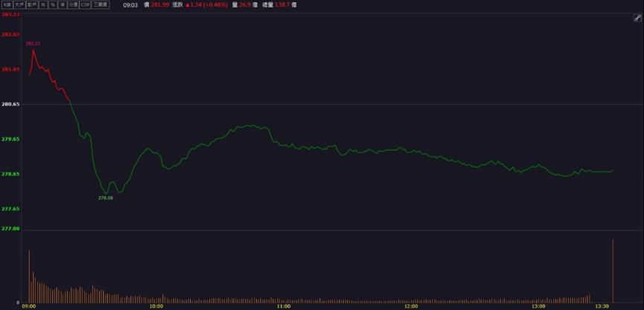Image resolution: width=644 pixels, height=310 pixels.
Task: Click the 13:00 time axis label
Action: coord(538,306)
